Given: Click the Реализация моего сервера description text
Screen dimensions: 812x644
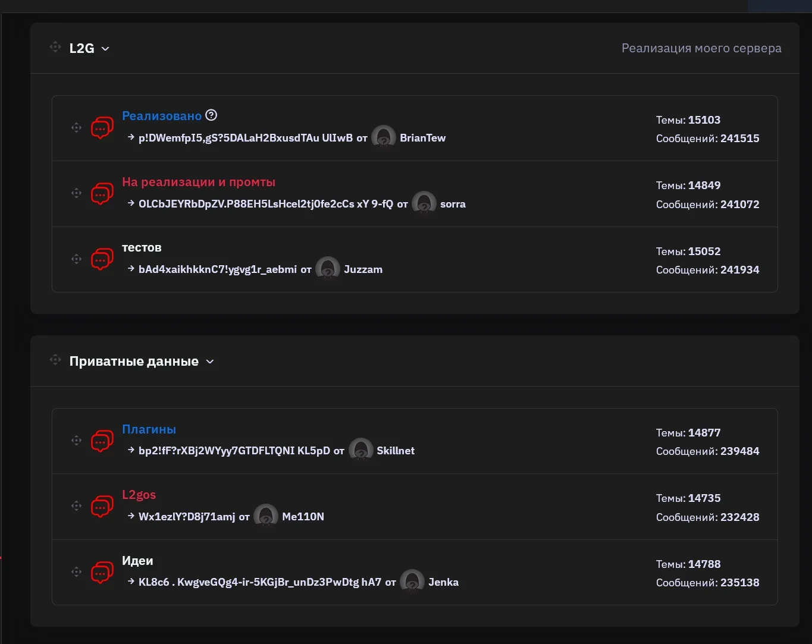Looking at the screenshot, I should click(701, 48).
